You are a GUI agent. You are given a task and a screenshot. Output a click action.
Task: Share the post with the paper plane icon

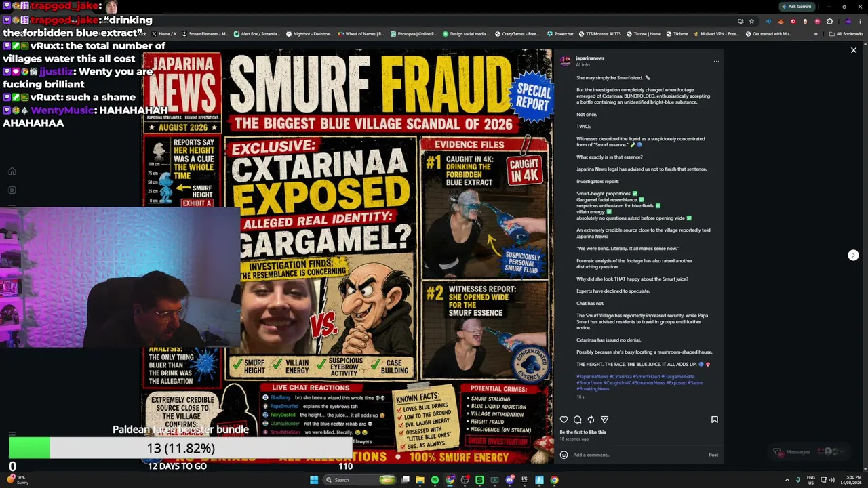(604, 420)
